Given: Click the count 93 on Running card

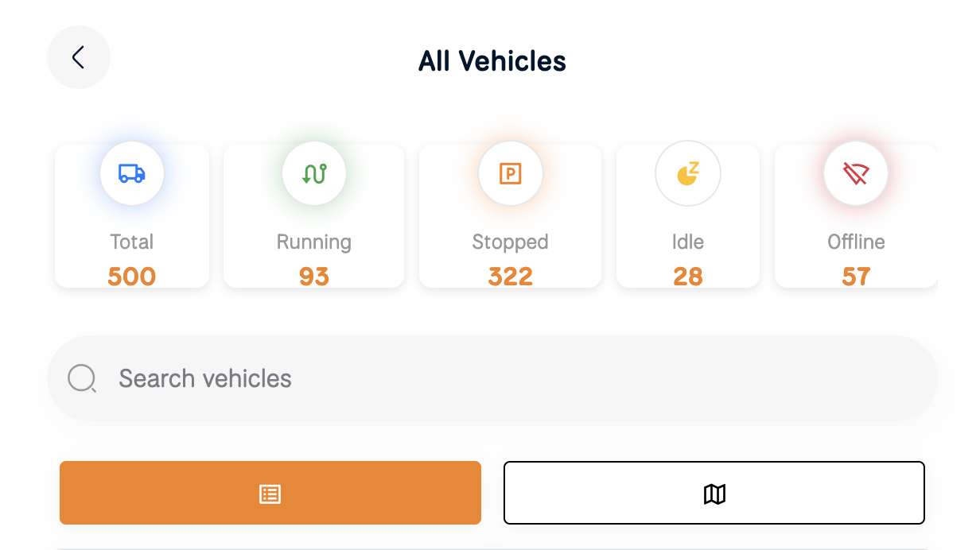Looking at the screenshot, I should click(x=313, y=276).
